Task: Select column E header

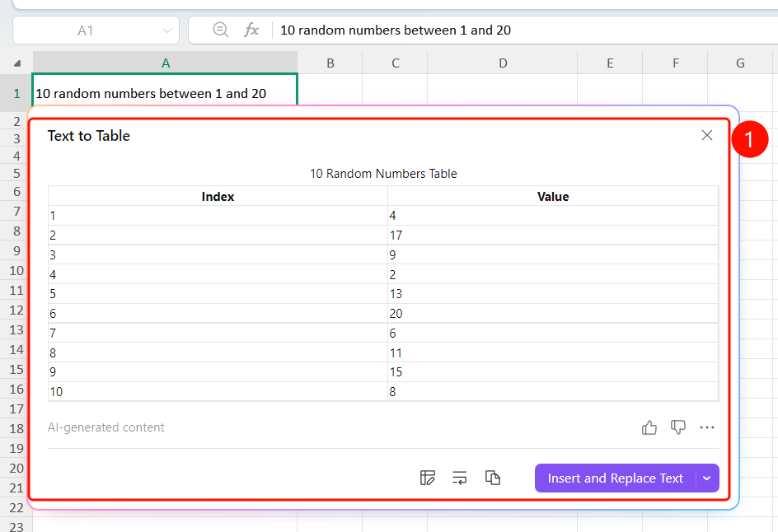Action: coord(610,63)
